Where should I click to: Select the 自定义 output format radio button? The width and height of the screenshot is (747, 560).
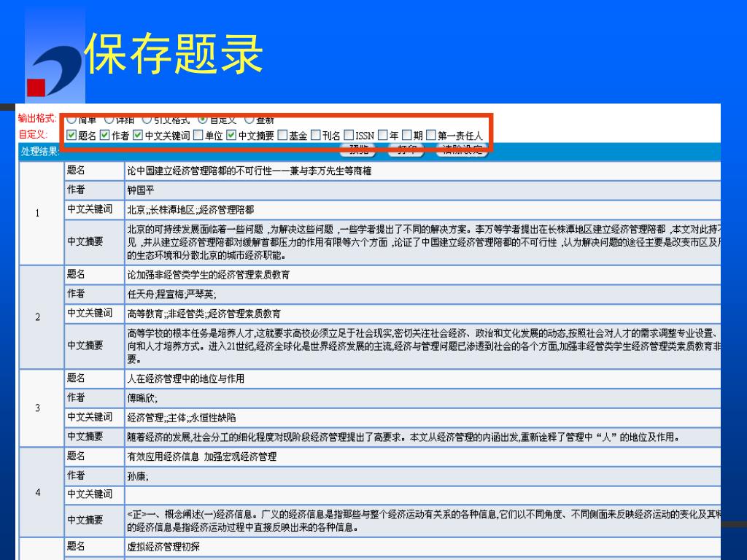pyautogui.click(x=203, y=119)
